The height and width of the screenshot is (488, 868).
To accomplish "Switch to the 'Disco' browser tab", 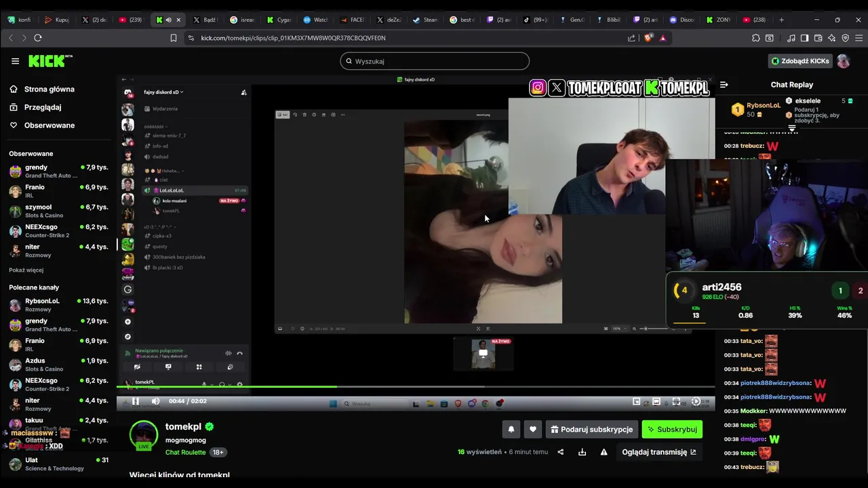I will tap(682, 20).
